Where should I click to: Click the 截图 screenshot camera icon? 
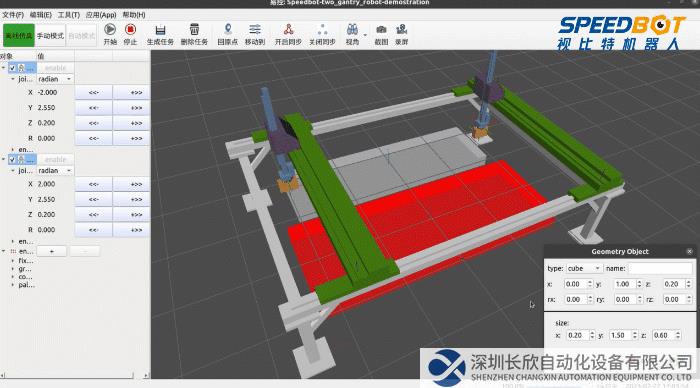point(381,29)
